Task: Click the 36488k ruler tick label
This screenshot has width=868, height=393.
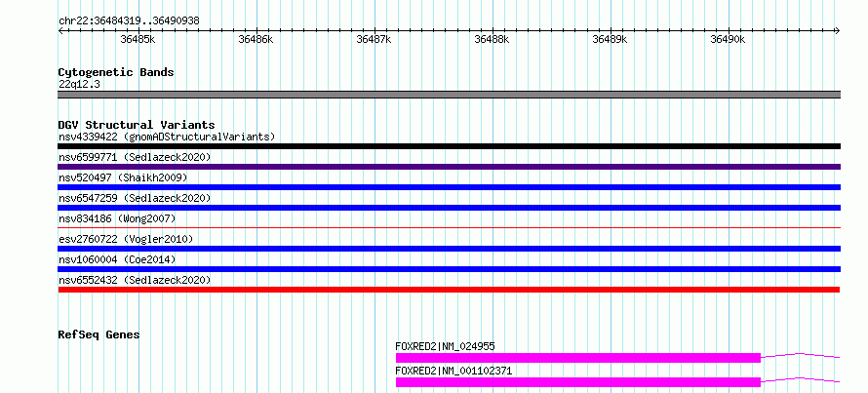Action: (x=493, y=39)
